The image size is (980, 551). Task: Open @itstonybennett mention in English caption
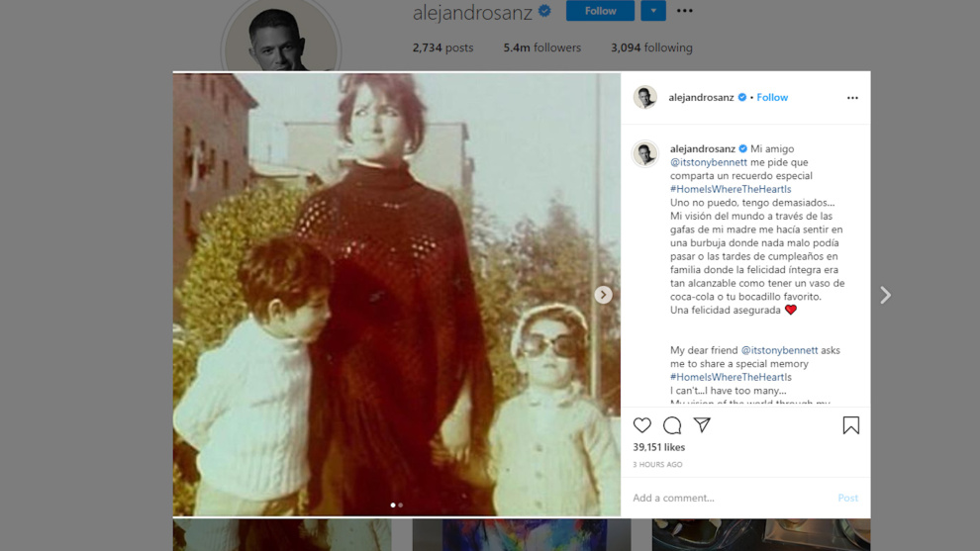pyautogui.click(x=779, y=350)
